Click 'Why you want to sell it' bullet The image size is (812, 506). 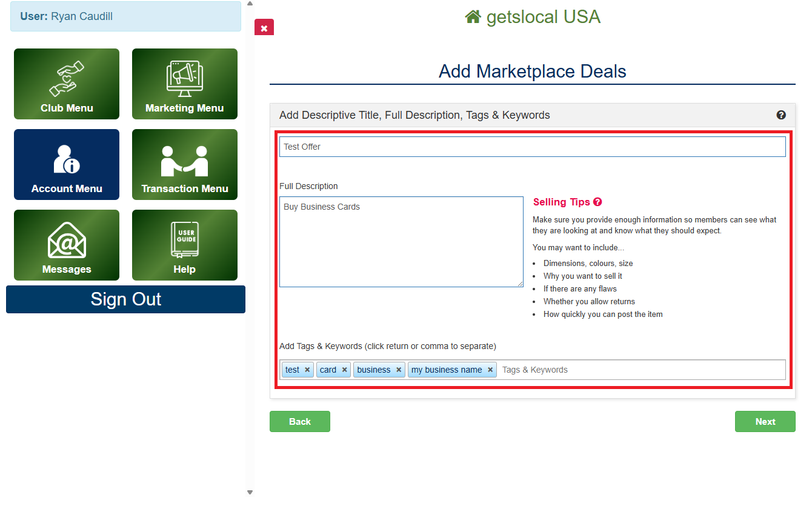pos(583,276)
